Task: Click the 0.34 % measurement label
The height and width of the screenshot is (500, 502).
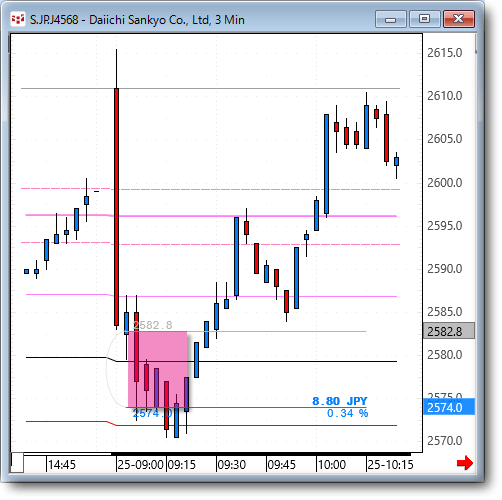Action: pyautogui.click(x=347, y=413)
